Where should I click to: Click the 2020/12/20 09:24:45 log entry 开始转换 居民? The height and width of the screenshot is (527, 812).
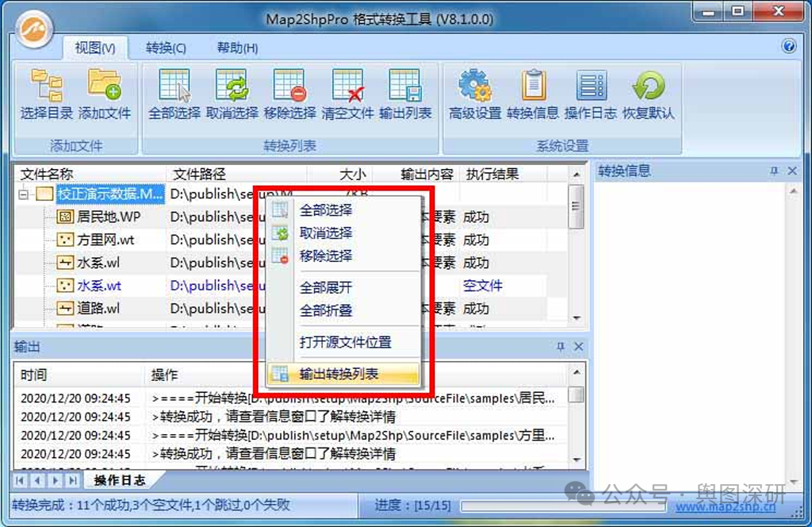[x=290, y=398]
